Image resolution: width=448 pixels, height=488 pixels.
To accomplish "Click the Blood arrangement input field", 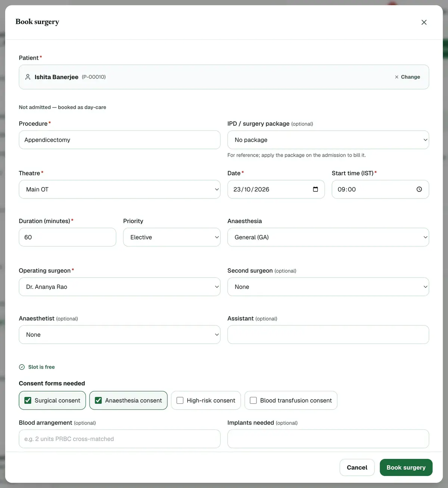I will click(x=119, y=439).
